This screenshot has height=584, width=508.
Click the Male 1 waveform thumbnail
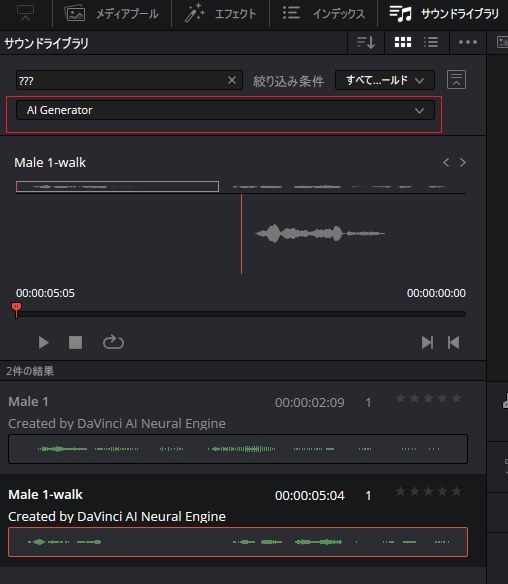238,449
